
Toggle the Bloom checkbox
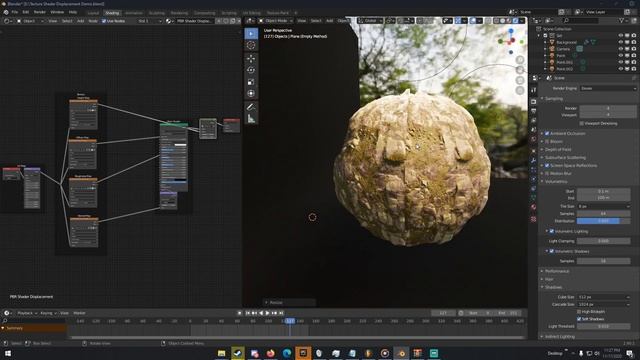(x=547, y=141)
